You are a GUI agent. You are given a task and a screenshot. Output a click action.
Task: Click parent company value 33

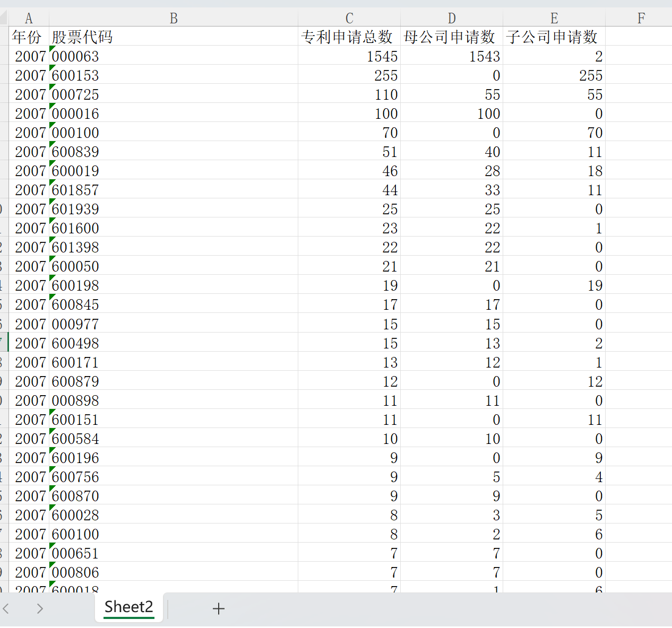pos(452,189)
